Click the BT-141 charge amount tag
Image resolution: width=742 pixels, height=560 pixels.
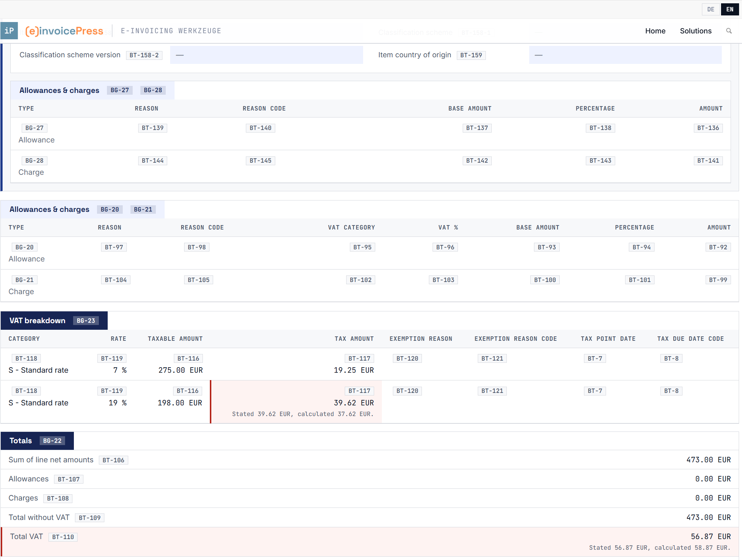(708, 160)
